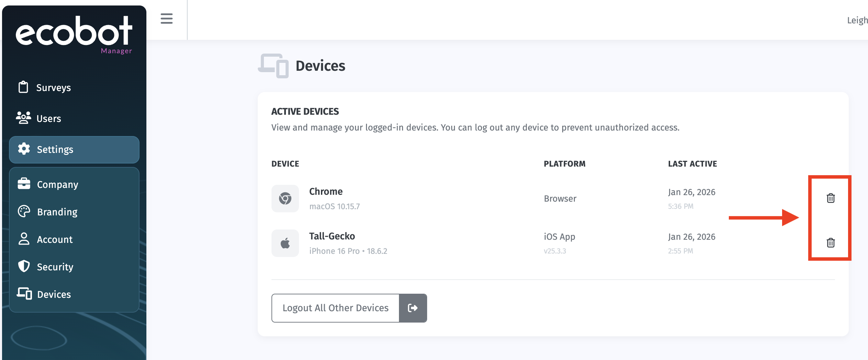Select the Chrome device row name
The height and width of the screenshot is (360, 868).
click(x=326, y=191)
